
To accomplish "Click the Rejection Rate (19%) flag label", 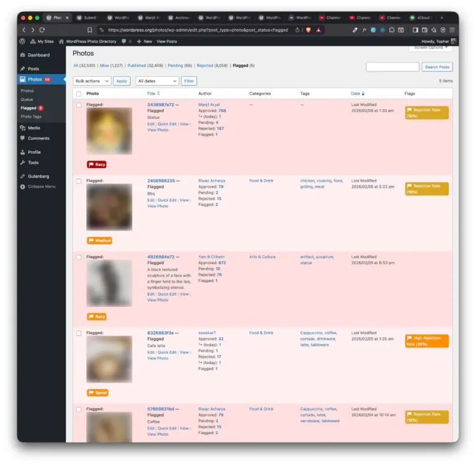I will (x=427, y=113).
